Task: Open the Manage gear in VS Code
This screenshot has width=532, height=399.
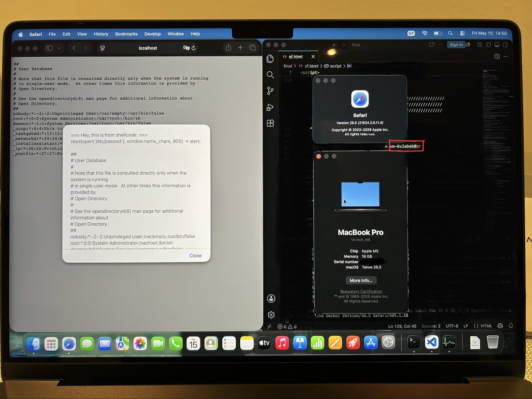Action: (x=271, y=315)
